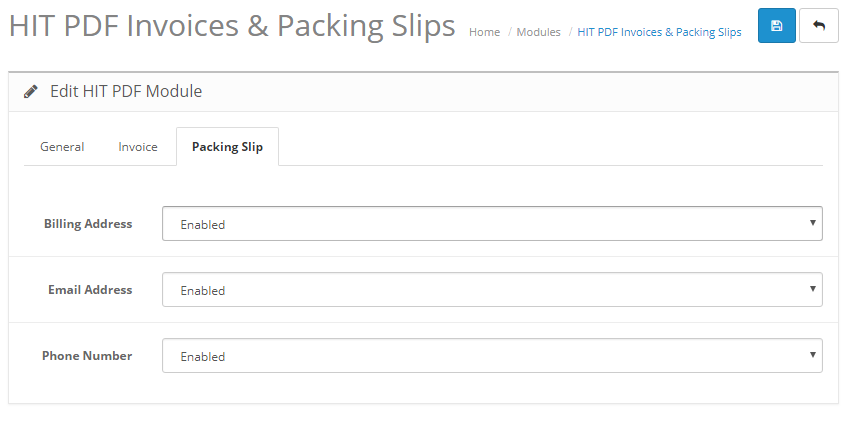Open the Email Address dropdown
Image resolution: width=850 pixels, height=432 pixels.
[x=492, y=289]
